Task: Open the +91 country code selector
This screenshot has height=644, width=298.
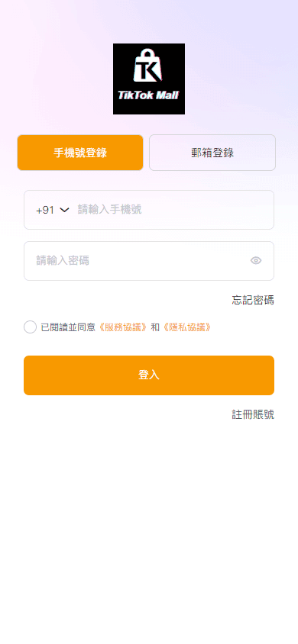Action: pos(53,210)
